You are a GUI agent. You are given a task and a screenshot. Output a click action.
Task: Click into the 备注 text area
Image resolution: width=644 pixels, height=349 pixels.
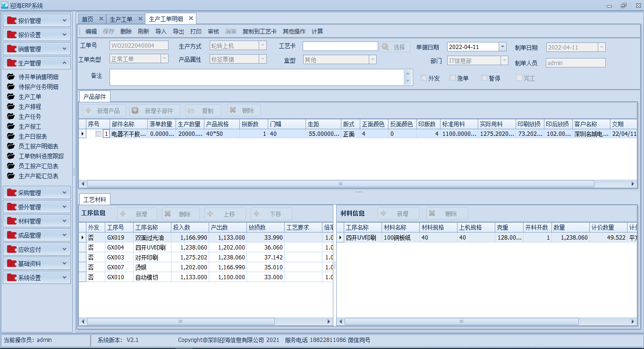tap(257, 77)
